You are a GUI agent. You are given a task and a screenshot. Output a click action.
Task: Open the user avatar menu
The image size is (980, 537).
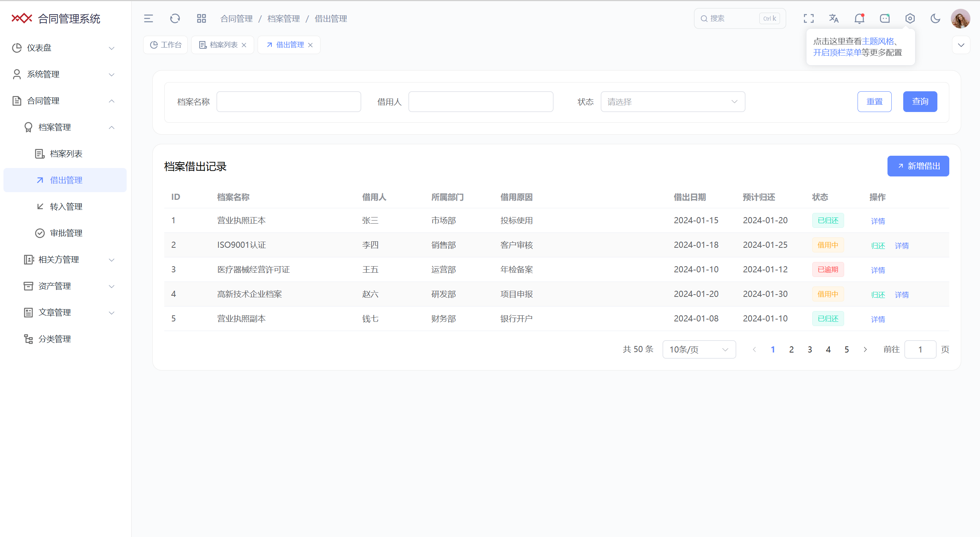[x=960, y=18]
